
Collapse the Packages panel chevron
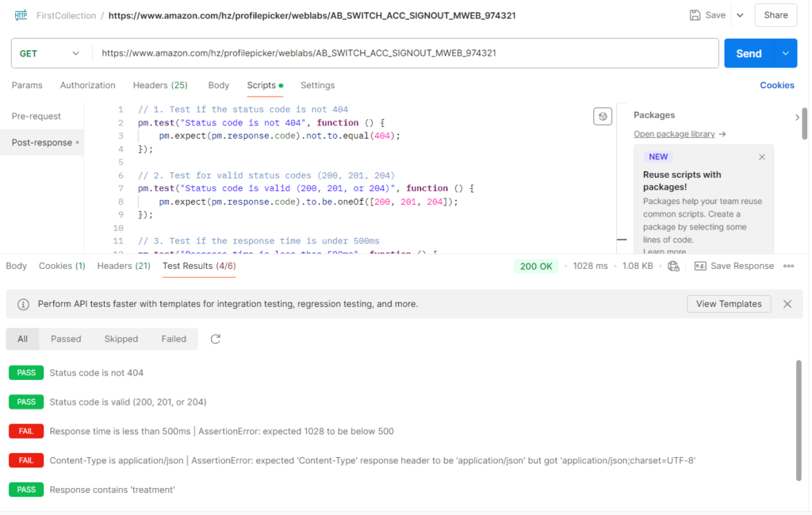pyautogui.click(x=797, y=117)
